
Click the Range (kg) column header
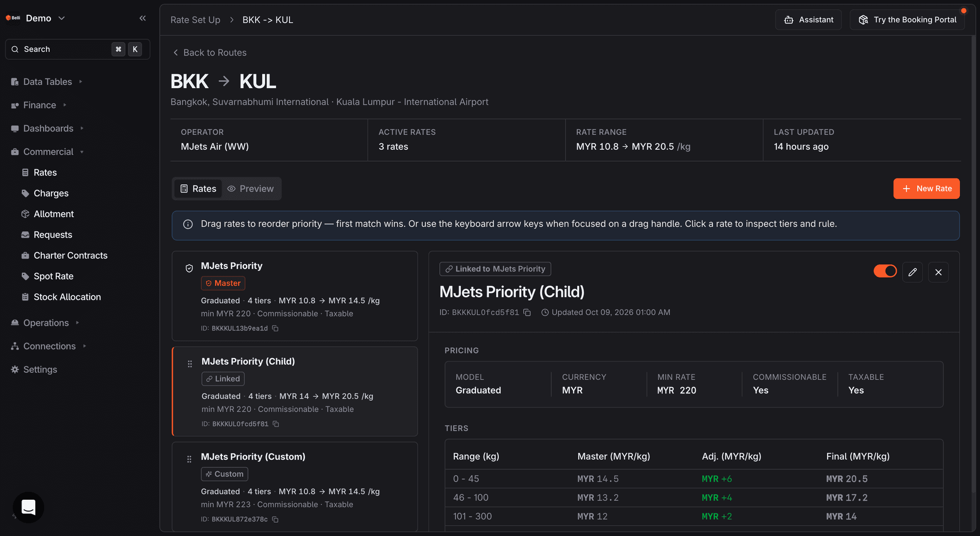pos(476,456)
